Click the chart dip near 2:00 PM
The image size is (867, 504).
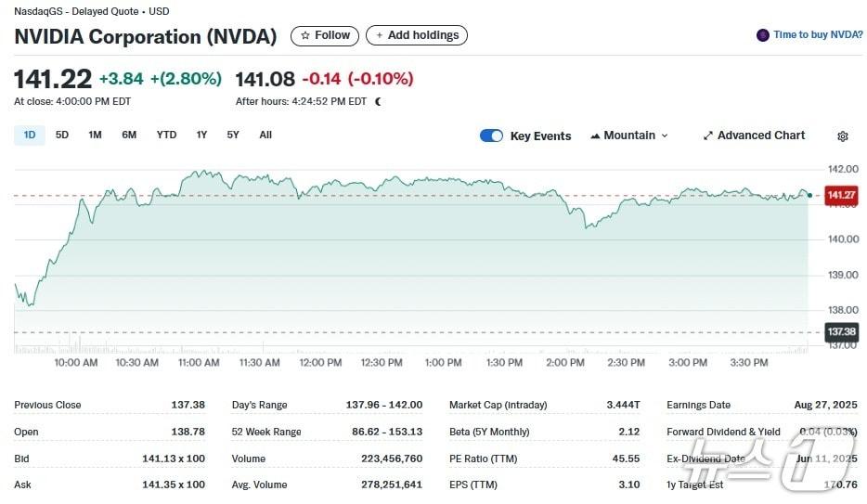[585, 226]
